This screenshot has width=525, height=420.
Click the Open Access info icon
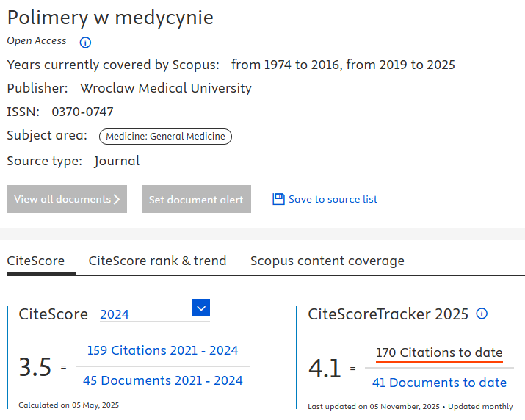pos(85,42)
